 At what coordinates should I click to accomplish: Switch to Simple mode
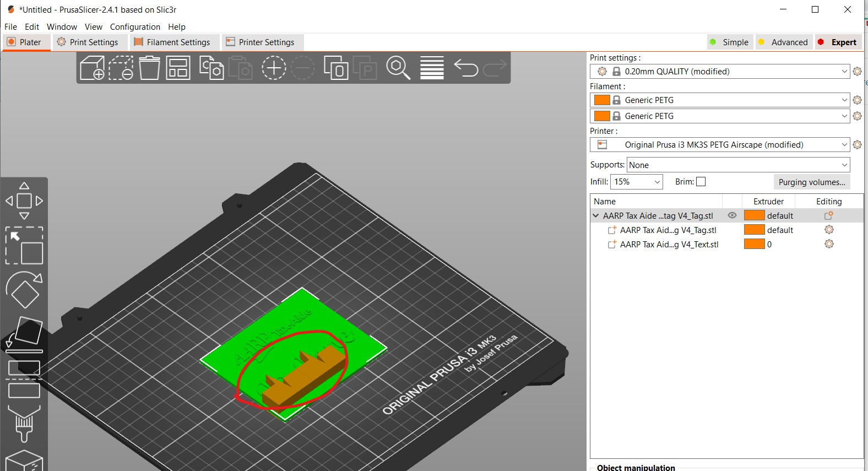(x=729, y=42)
